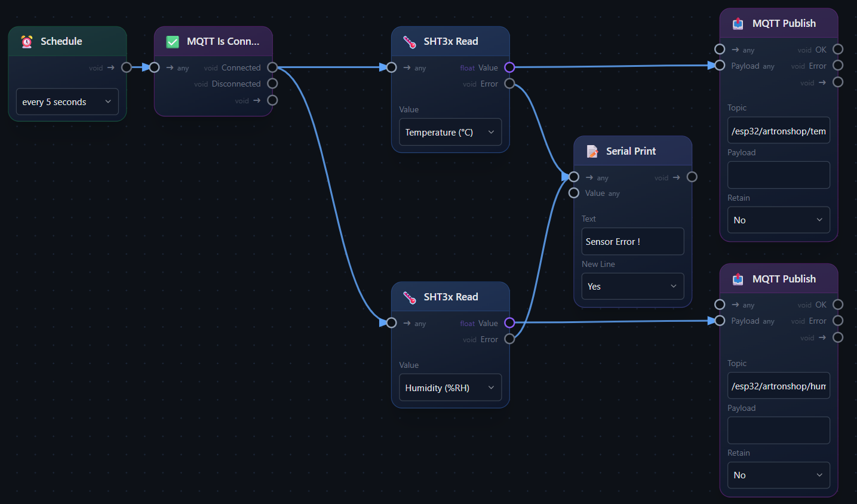Click the Connected output port
The width and height of the screenshot is (857, 504).
(x=272, y=67)
